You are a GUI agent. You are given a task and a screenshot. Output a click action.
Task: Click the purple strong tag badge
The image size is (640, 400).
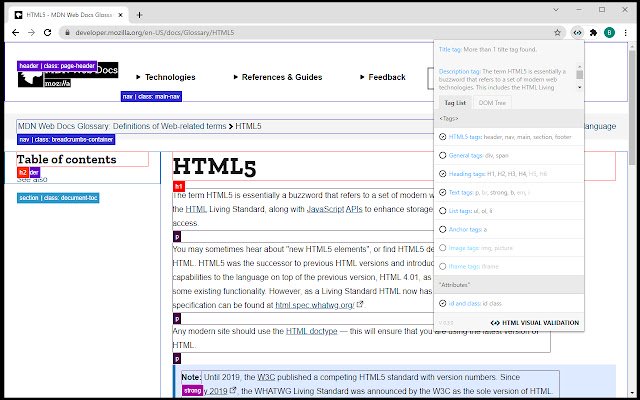click(x=192, y=391)
